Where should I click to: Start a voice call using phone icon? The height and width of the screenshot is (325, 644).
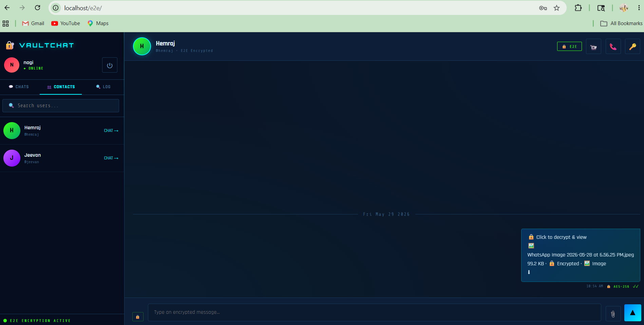point(613,46)
